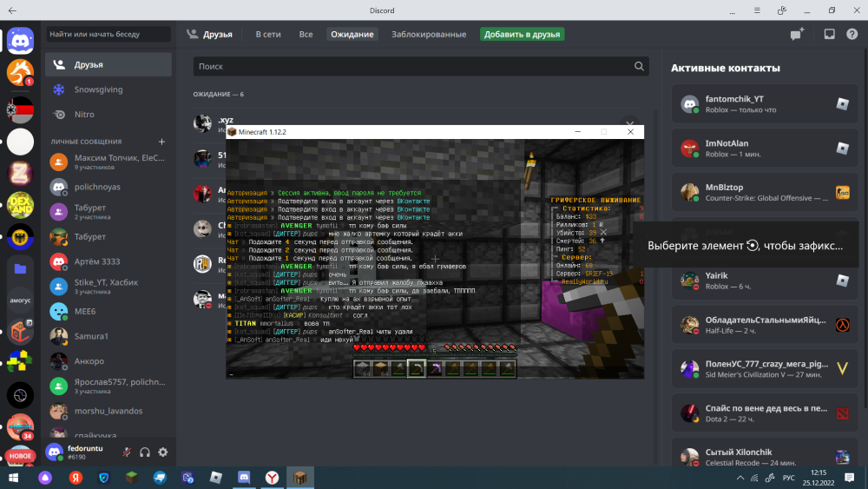
Task: Open Максим Топчик group chat
Action: 108,162
